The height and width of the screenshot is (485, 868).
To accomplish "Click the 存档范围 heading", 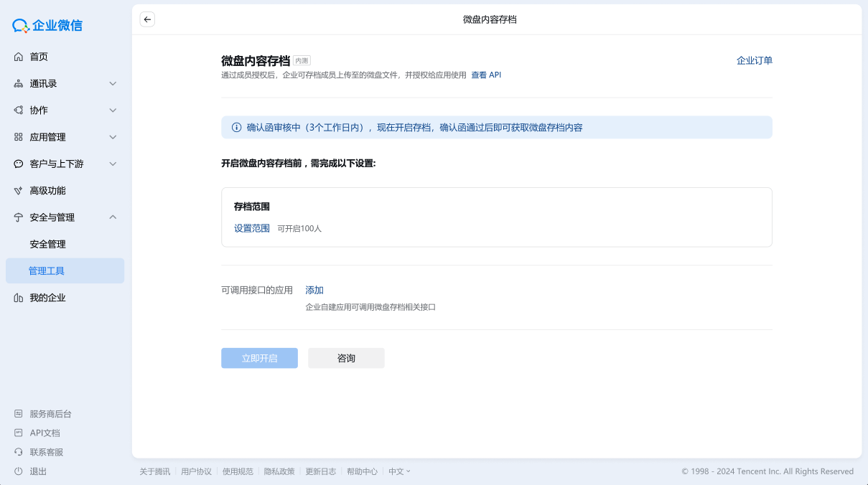I will pyautogui.click(x=252, y=207).
